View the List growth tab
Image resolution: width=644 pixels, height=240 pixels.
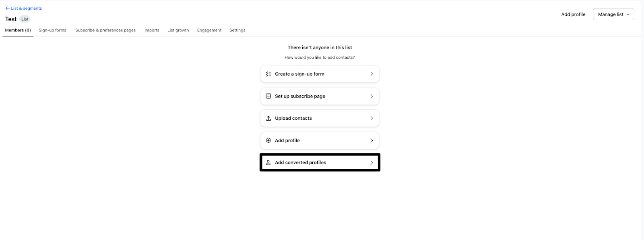(x=178, y=30)
